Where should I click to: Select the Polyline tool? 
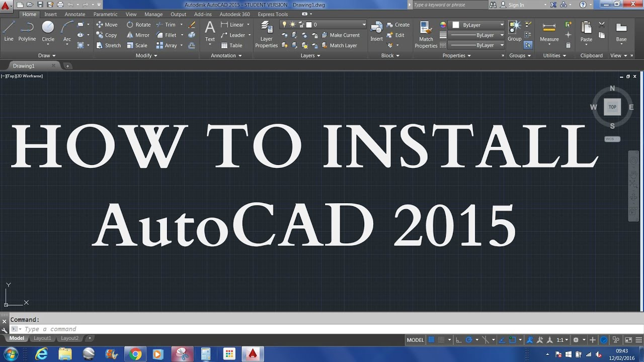[27, 31]
